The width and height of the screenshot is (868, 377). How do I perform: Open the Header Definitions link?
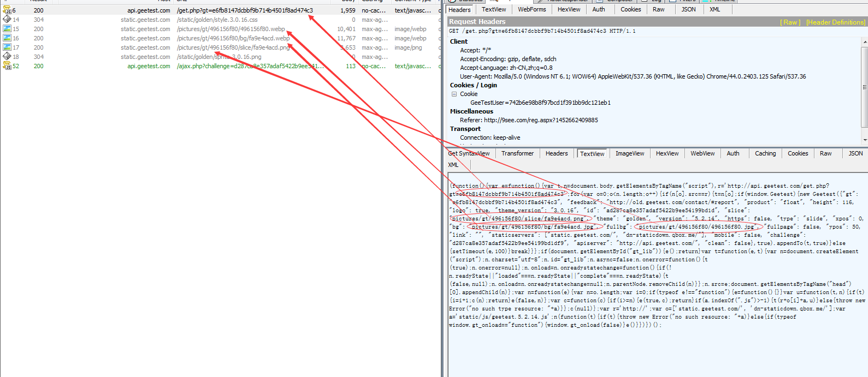835,22
